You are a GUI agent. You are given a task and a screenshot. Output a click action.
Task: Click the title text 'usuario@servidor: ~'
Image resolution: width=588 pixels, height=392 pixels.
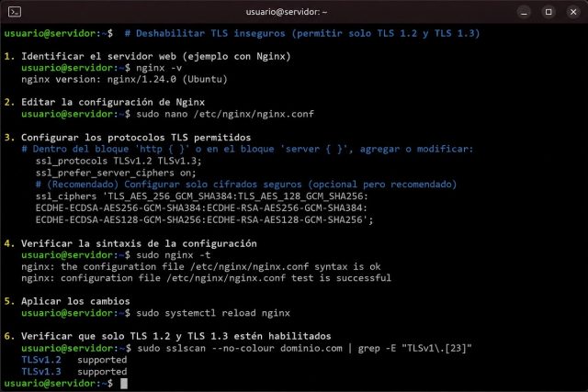coord(287,12)
